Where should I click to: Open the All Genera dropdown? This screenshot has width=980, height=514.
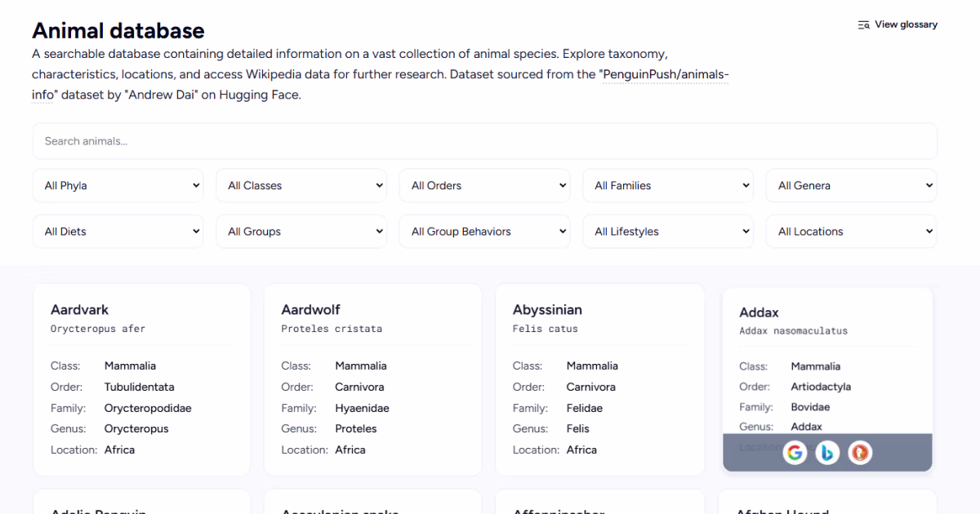tap(851, 186)
